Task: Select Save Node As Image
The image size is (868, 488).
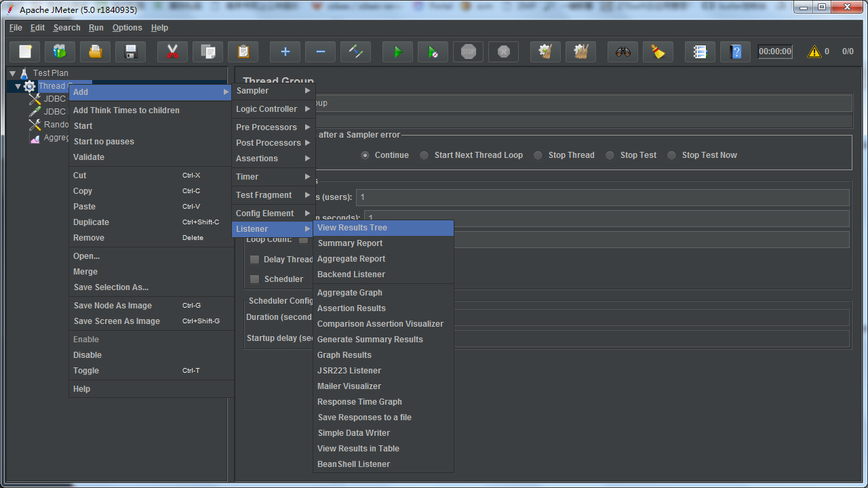Action: [151, 306]
